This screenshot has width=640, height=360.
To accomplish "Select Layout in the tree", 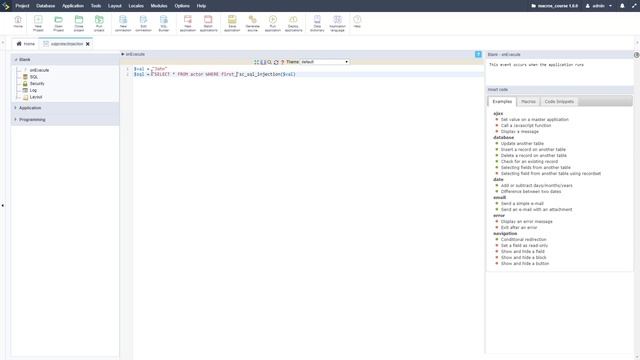I will click(36, 97).
